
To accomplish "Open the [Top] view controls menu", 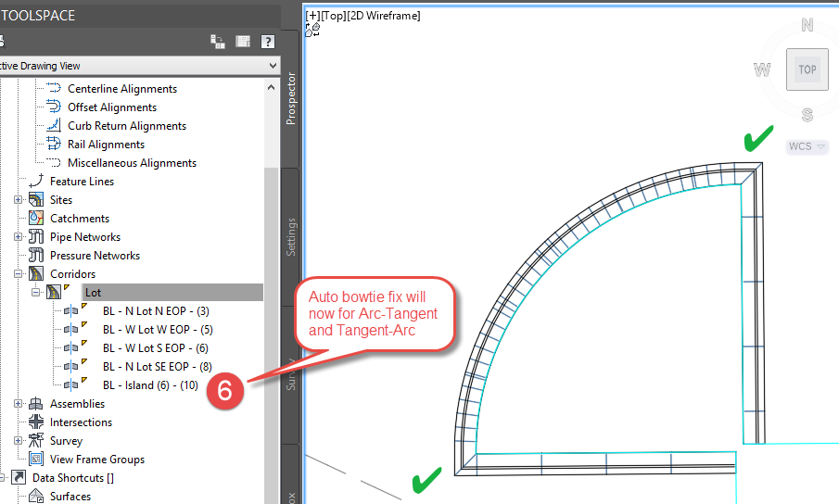I will (334, 16).
